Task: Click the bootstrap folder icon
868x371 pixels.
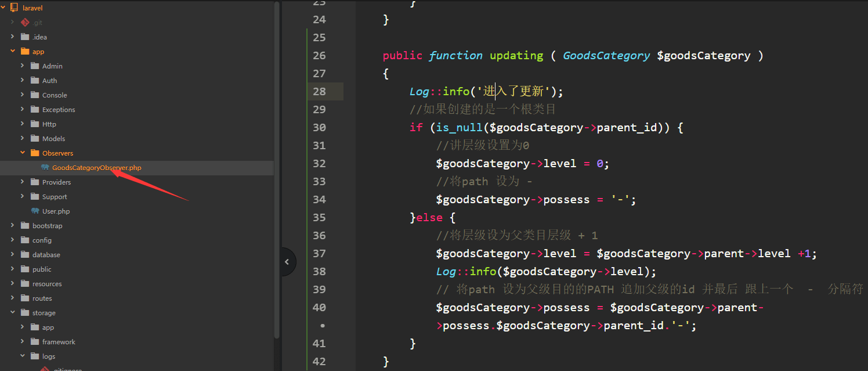Action: pyautogui.click(x=24, y=225)
